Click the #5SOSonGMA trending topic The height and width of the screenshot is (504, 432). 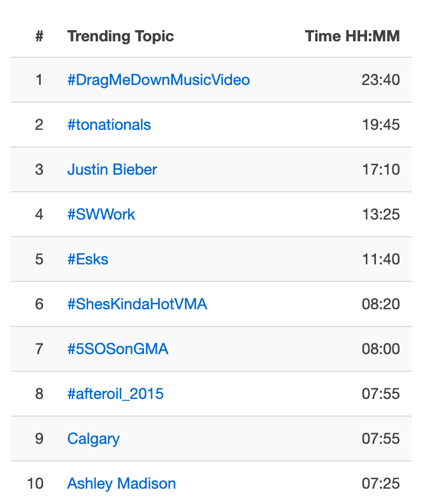(x=118, y=349)
